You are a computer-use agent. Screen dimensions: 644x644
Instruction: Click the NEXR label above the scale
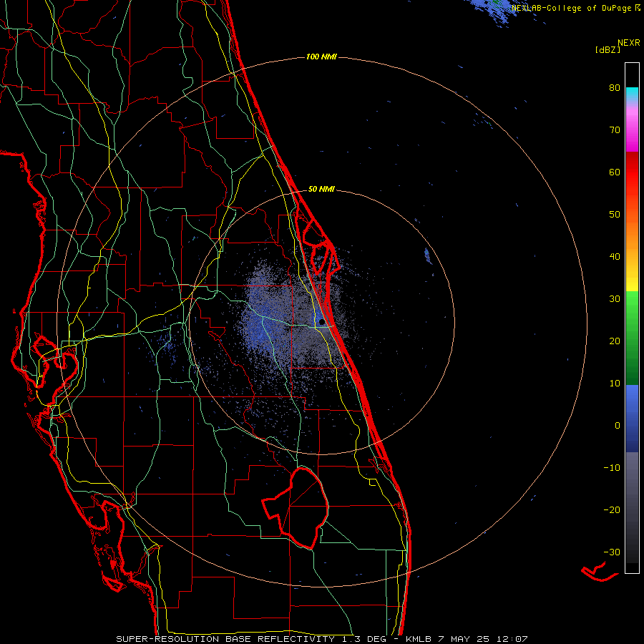tap(629, 43)
